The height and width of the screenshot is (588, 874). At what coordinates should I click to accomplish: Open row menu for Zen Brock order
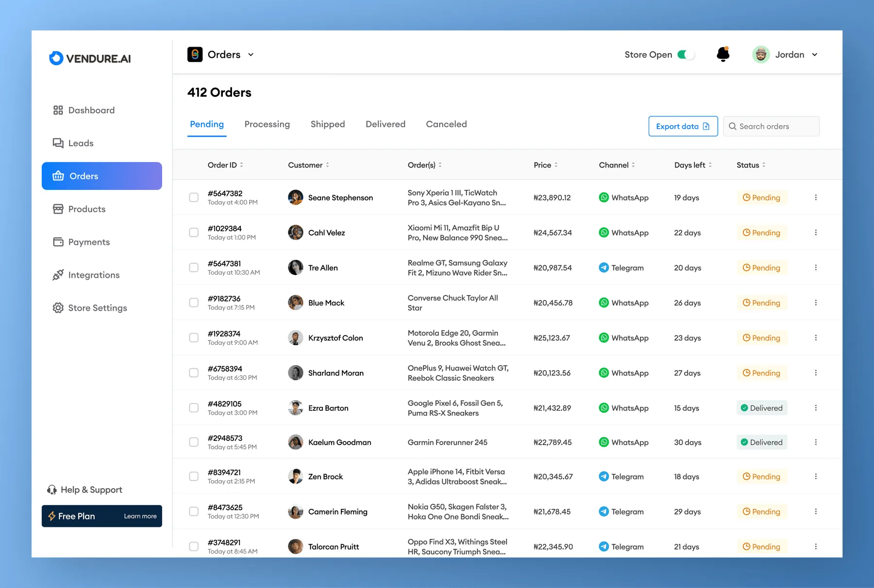click(816, 476)
